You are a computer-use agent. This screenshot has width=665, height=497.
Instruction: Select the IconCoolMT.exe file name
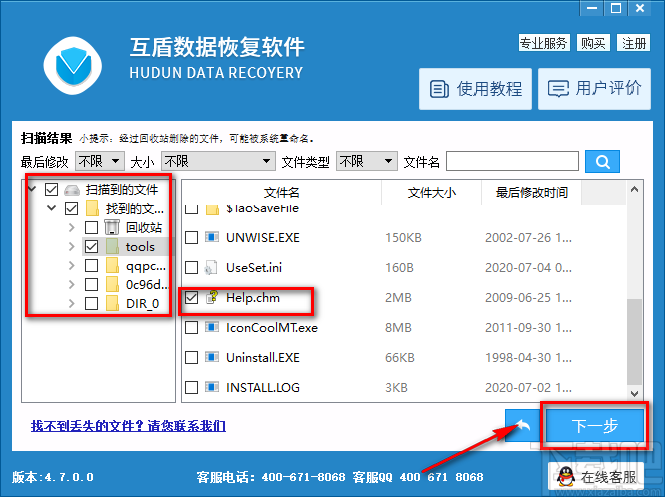point(272,327)
